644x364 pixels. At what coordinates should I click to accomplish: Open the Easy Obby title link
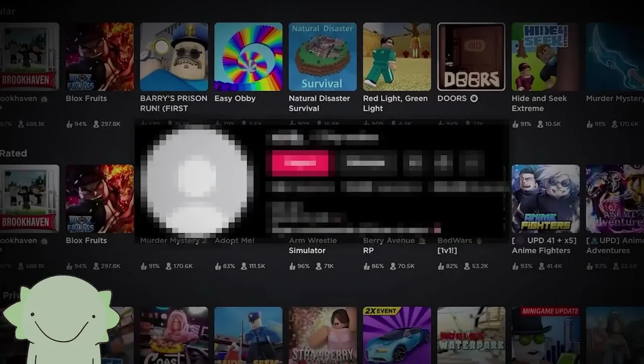click(235, 99)
